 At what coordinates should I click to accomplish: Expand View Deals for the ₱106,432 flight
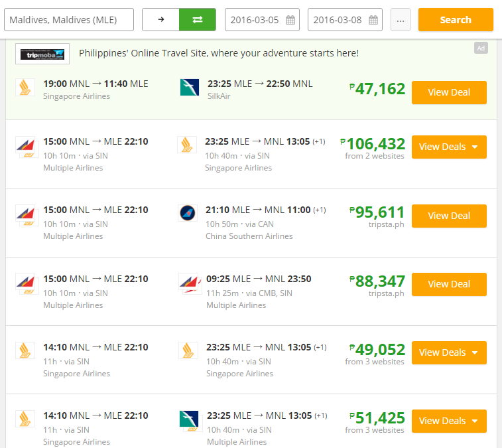pyautogui.click(x=449, y=147)
